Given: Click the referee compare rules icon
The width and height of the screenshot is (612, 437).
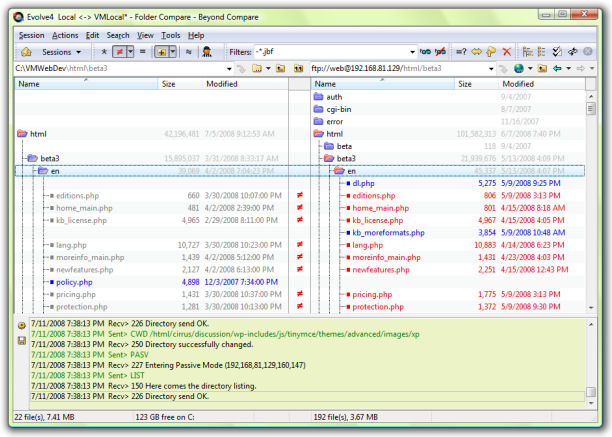Looking at the screenshot, I should click(206, 51).
